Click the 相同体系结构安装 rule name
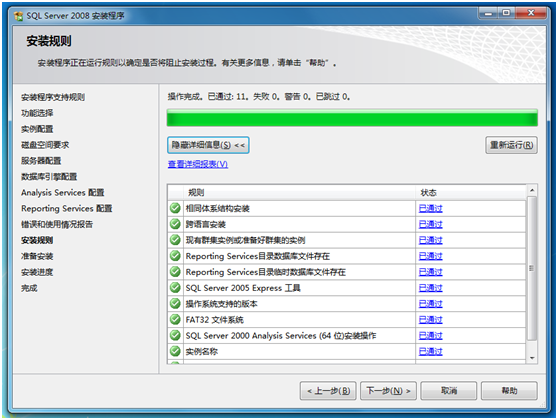This screenshot has width=558, height=420. (x=217, y=209)
